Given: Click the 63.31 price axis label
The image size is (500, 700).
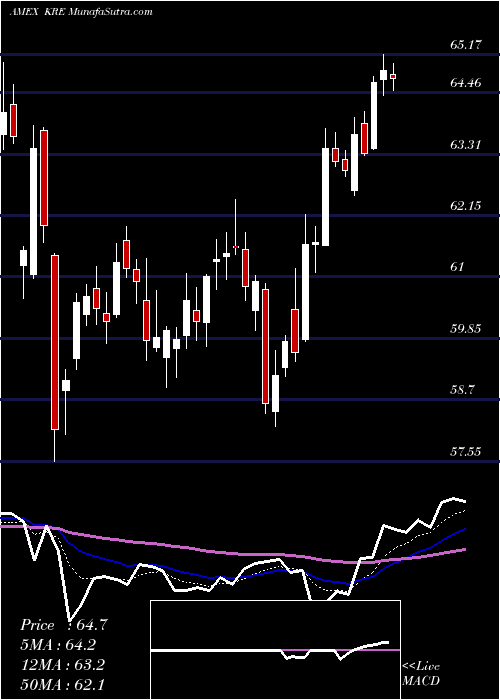Looking at the screenshot, I should pos(466,144).
